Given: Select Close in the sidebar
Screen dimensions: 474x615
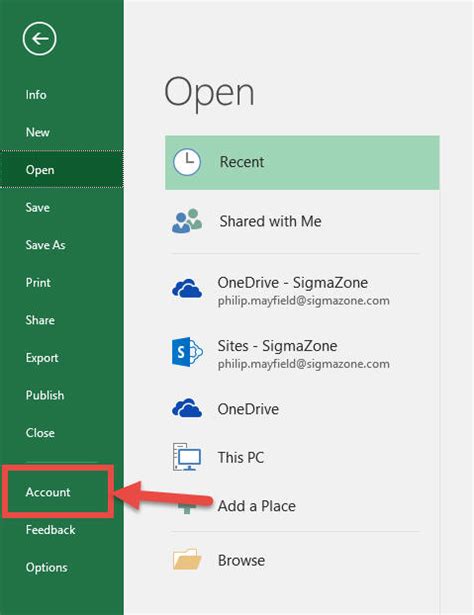Looking at the screenshot, I should (40, 433).
